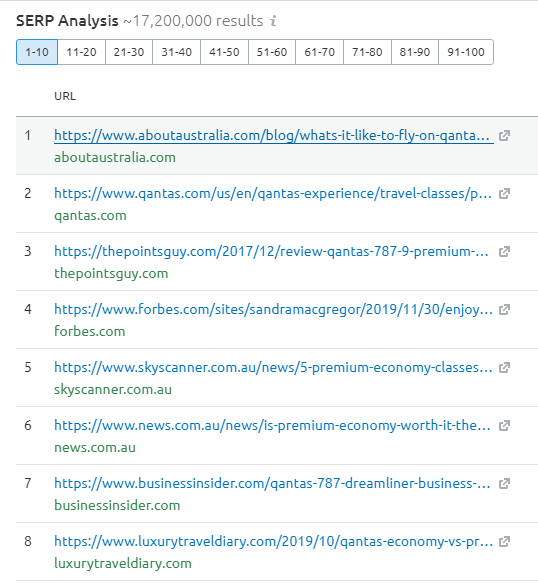The image size is (538, 585).
Task: Open the businessinsider.com dreamliner URL link
Action: click(273, 484)
